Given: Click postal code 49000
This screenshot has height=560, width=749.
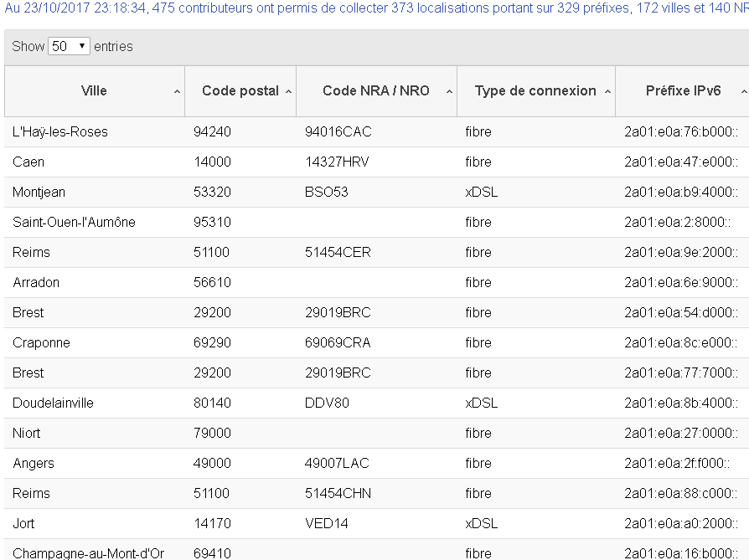Looking at the screenshot, I should coord(212,463).
